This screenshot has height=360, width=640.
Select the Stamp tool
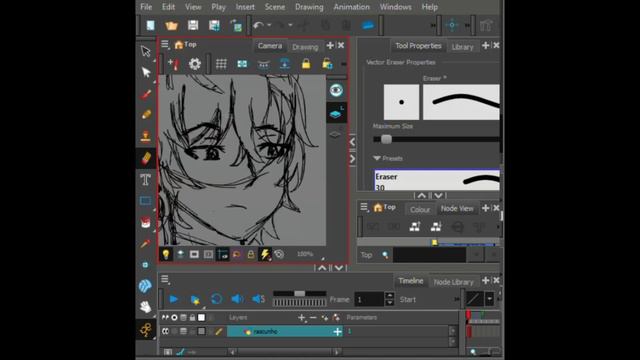[x=146, y=136]
